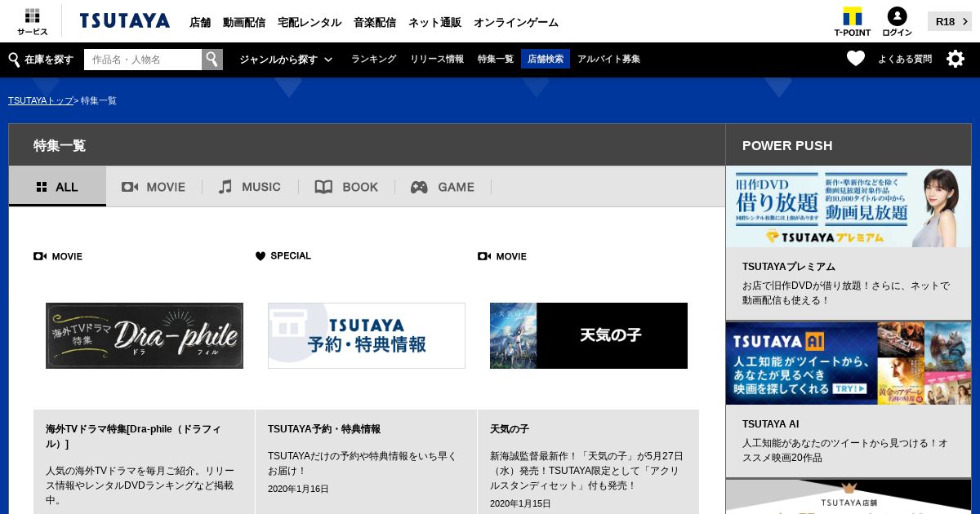Open 動画配信 menu item
This screenshot has width=980, height=514.
point(244,22)
